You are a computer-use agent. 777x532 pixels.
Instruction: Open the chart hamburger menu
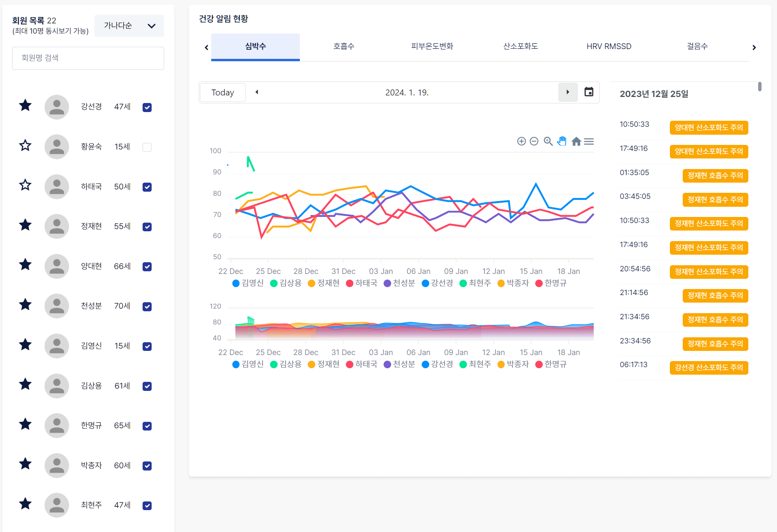589,141
